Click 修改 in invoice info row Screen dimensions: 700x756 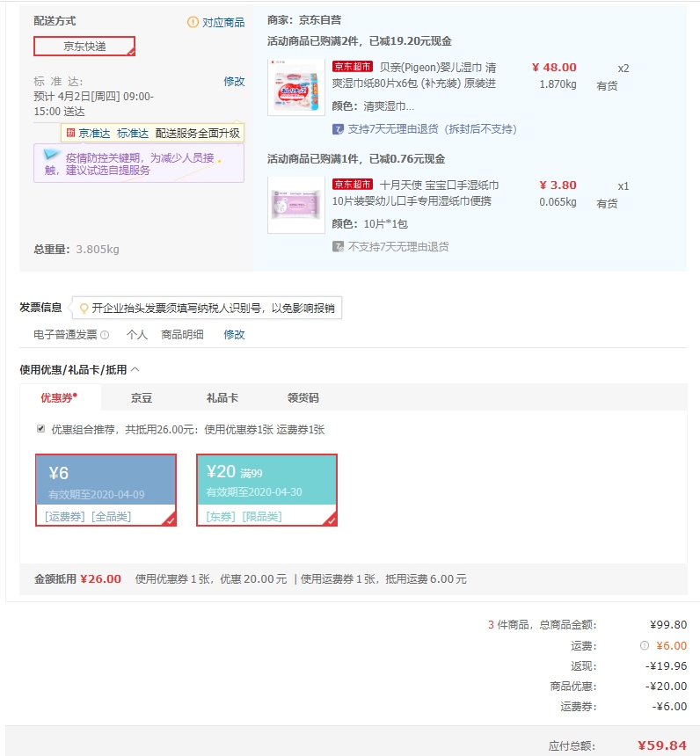[234, 335]
